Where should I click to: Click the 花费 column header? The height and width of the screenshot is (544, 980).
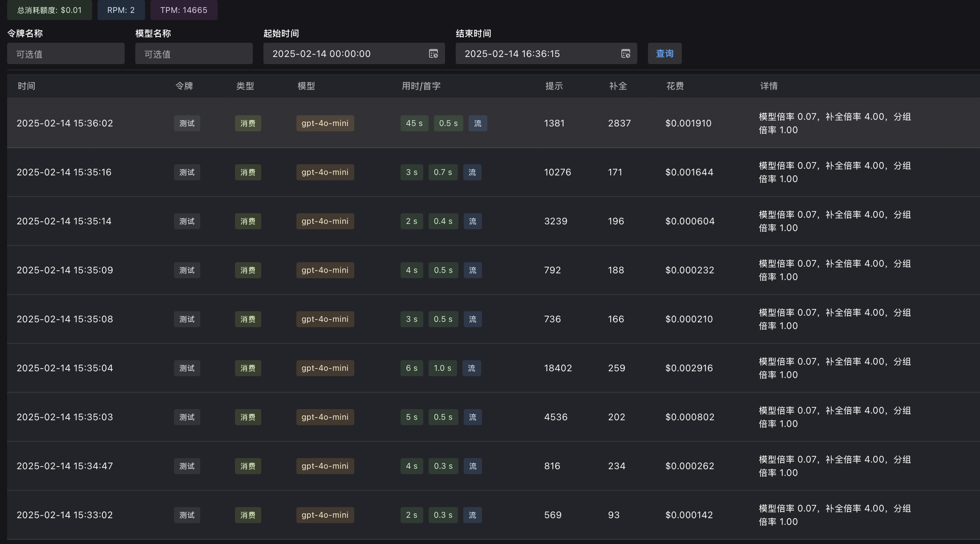tap(675, 86)
